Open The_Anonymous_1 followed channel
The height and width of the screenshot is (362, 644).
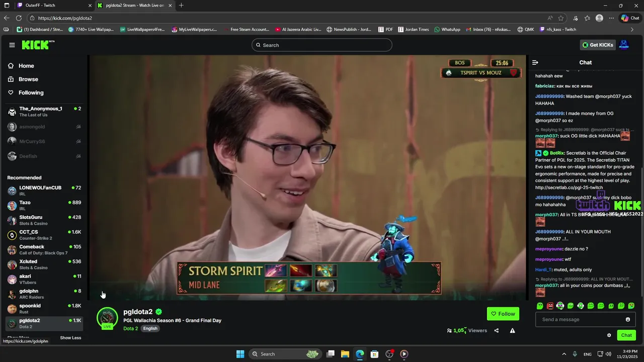coord(44,112)
